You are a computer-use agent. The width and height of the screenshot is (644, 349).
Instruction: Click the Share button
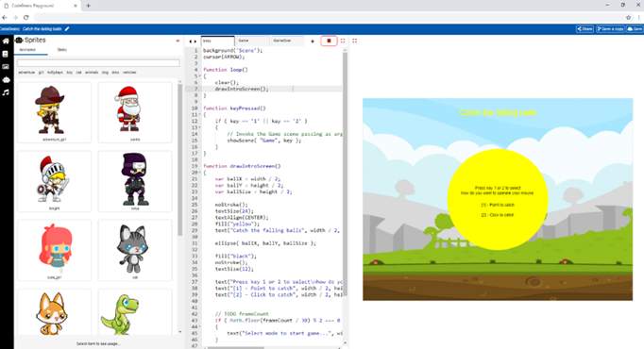pyautogui.click(x=585, y=28)
